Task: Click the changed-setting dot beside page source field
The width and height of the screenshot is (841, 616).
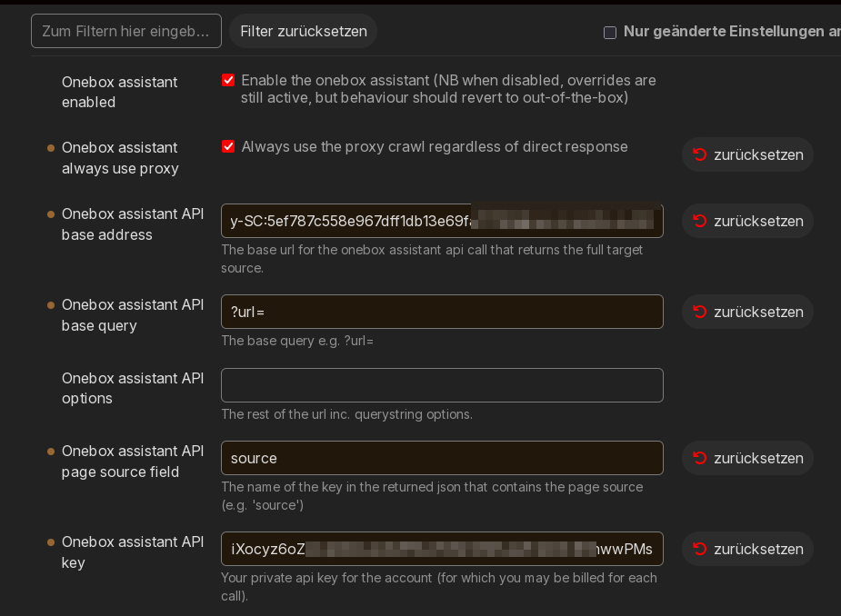Action: pyautogui.click(x=51, y=452)
